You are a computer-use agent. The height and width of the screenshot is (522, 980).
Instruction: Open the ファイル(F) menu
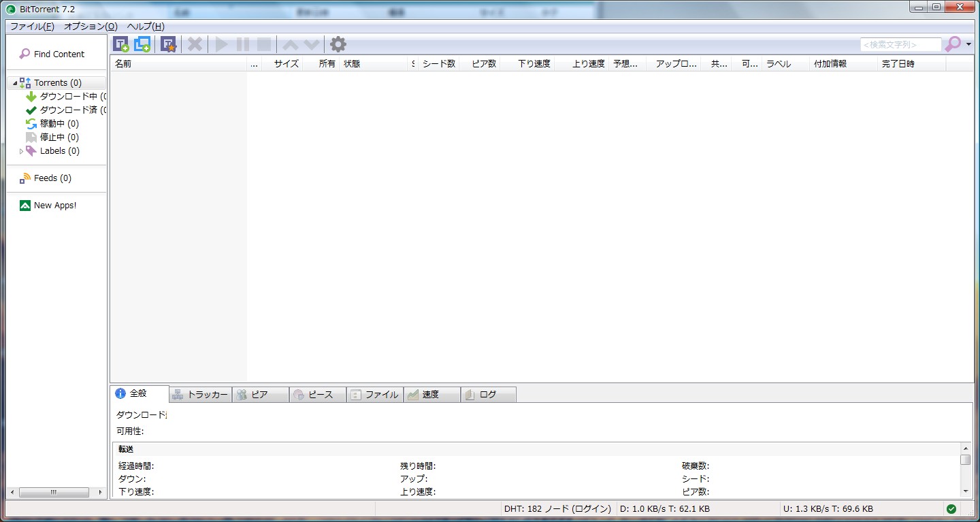point(32,27)
